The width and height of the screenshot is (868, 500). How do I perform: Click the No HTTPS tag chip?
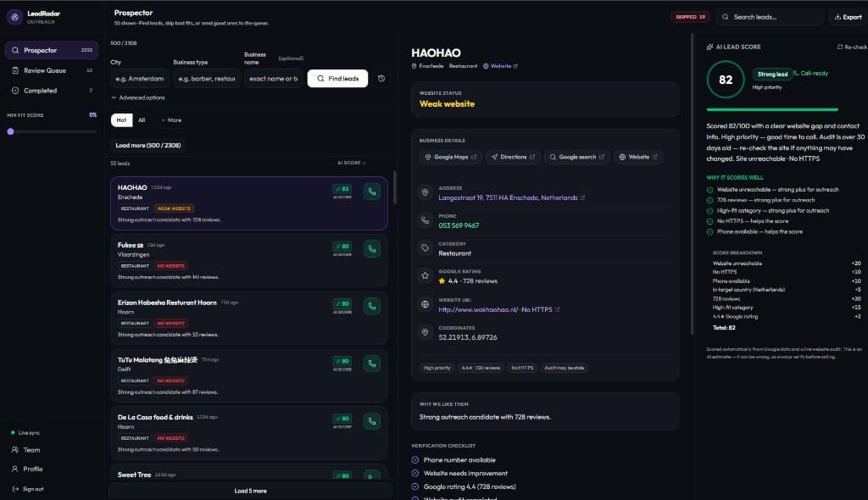522,368
